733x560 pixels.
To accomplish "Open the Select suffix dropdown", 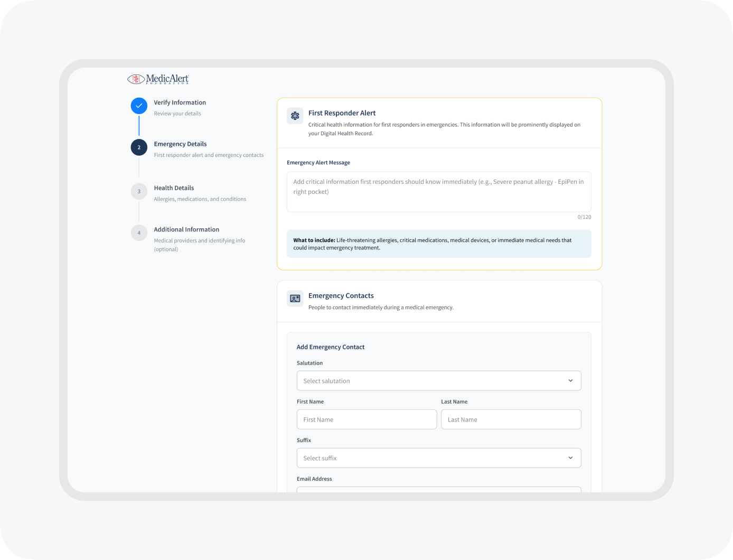I will coord(439,458).
